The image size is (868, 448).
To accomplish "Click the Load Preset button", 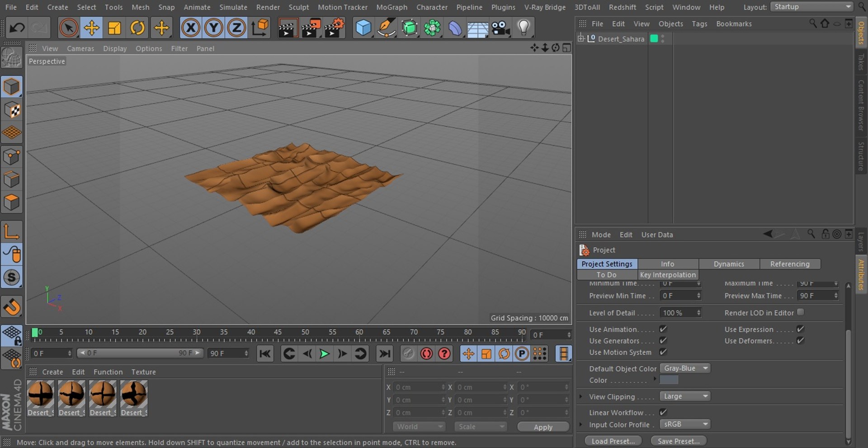I will click(x=613, y=441).
